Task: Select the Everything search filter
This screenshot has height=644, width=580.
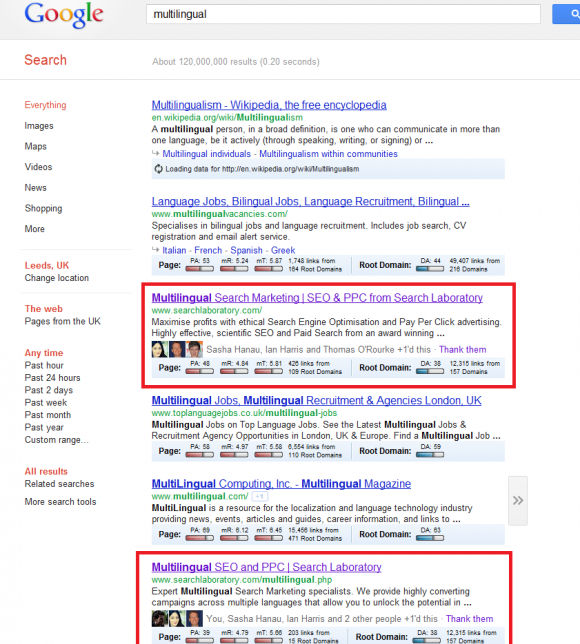Action: tap(45, 105)
